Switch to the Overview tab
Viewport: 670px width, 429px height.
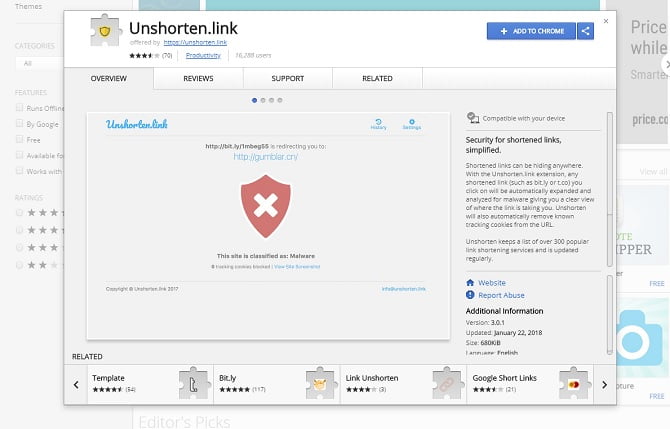(109, 79)
